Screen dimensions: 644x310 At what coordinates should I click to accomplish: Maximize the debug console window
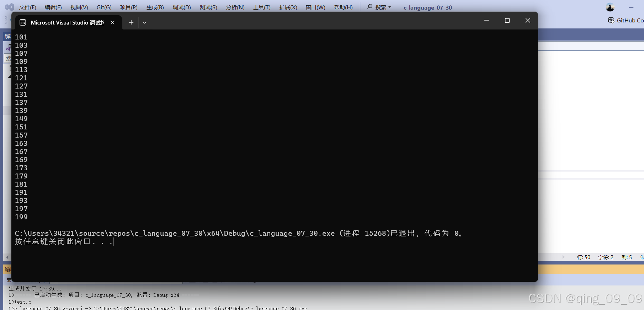click(507, 21)
